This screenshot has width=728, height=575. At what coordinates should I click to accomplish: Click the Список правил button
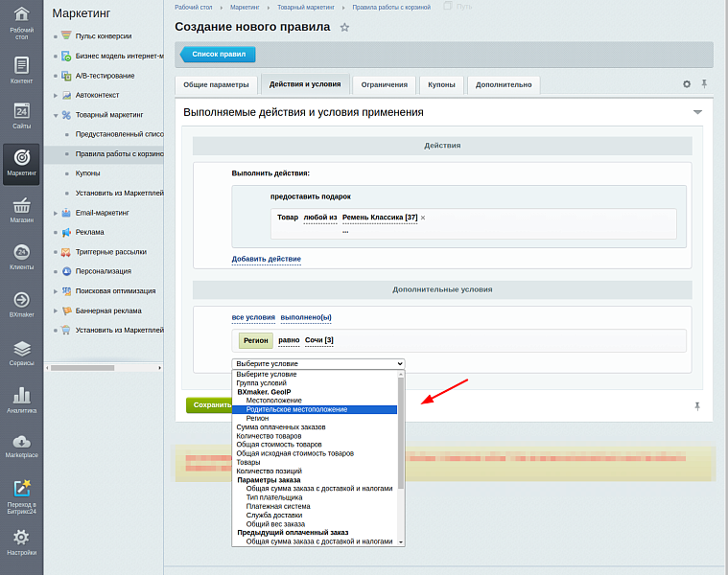[219, 55]
